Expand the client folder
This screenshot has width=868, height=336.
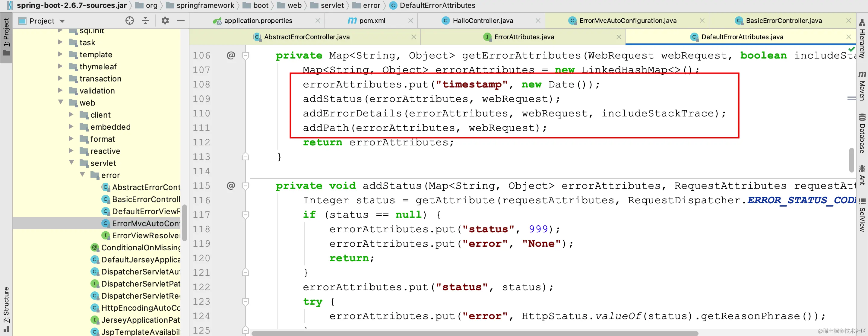click(71, 115)
